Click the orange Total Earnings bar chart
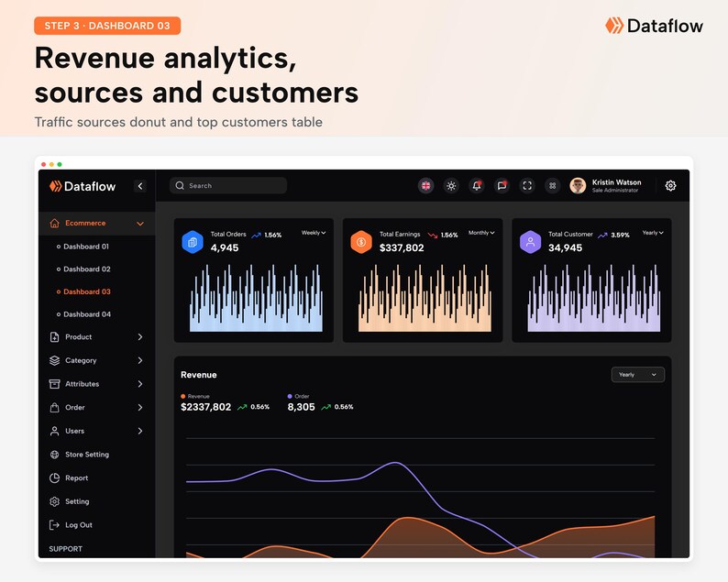This screenshot has height=582, width=728. (425, 298)
